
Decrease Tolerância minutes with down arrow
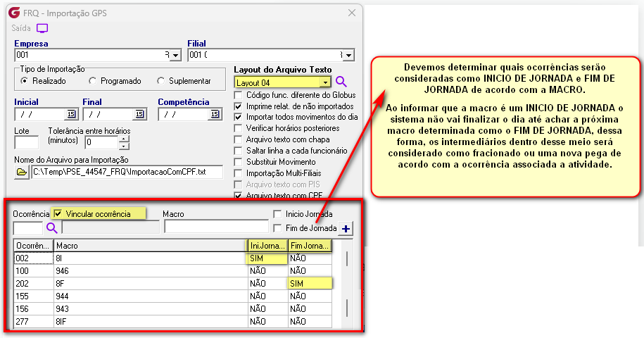point(124,146)
